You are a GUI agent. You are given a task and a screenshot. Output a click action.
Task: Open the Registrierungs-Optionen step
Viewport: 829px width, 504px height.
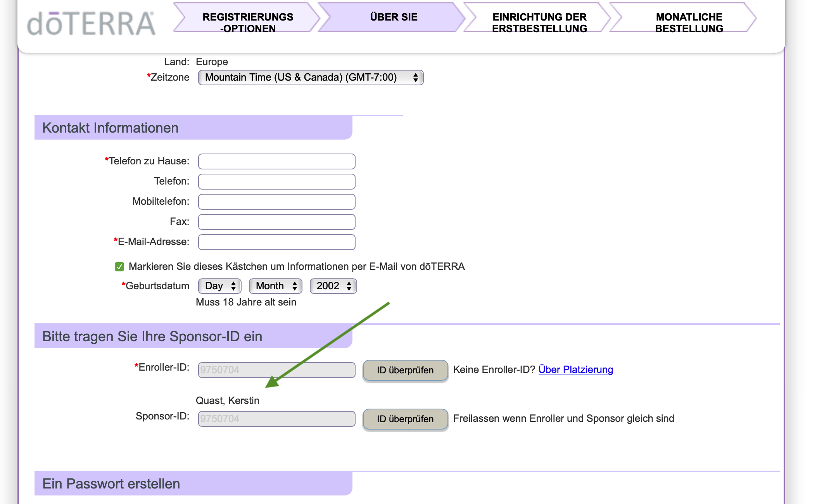click(x=247, y=18)
